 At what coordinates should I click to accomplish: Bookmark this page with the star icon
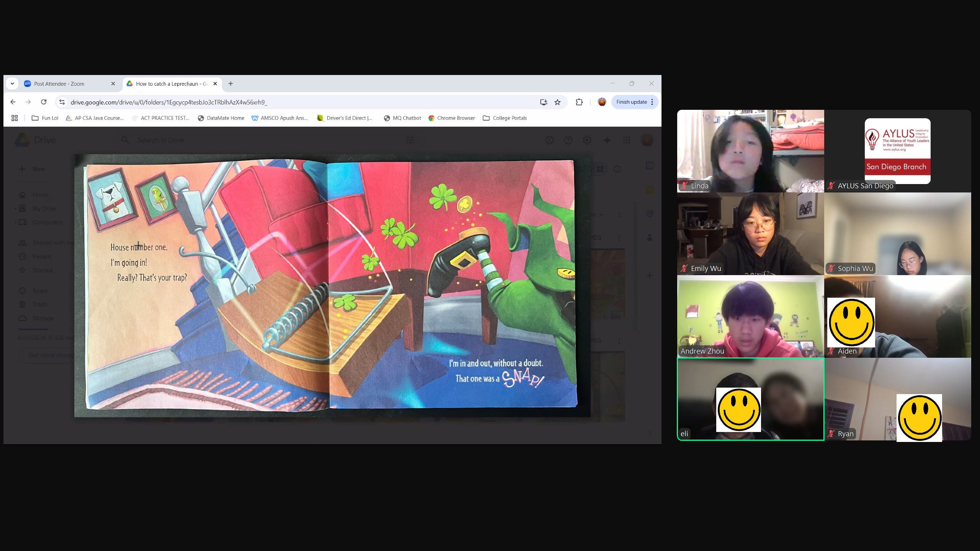tap(557, 102)
